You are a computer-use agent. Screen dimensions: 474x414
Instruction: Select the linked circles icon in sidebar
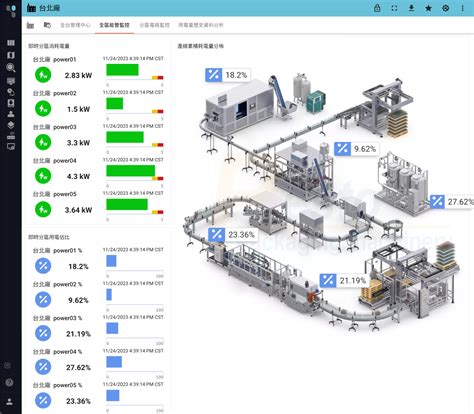click(x=11, y=92)
